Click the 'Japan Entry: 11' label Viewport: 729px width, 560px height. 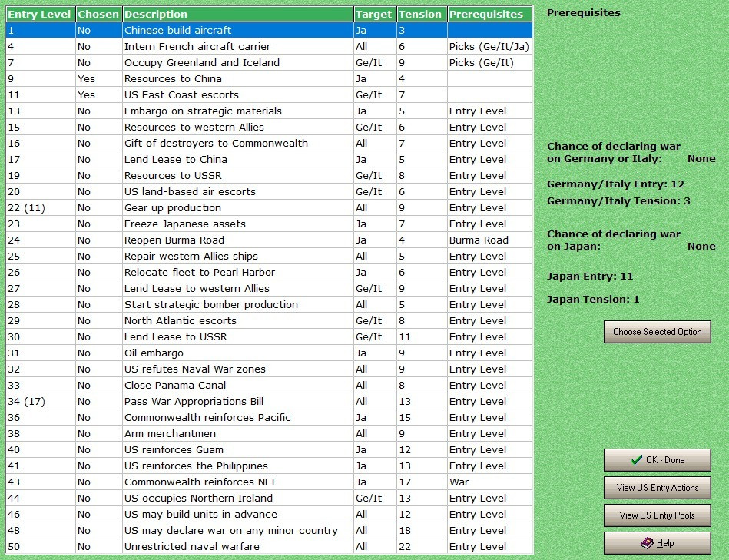coord(590,276)
